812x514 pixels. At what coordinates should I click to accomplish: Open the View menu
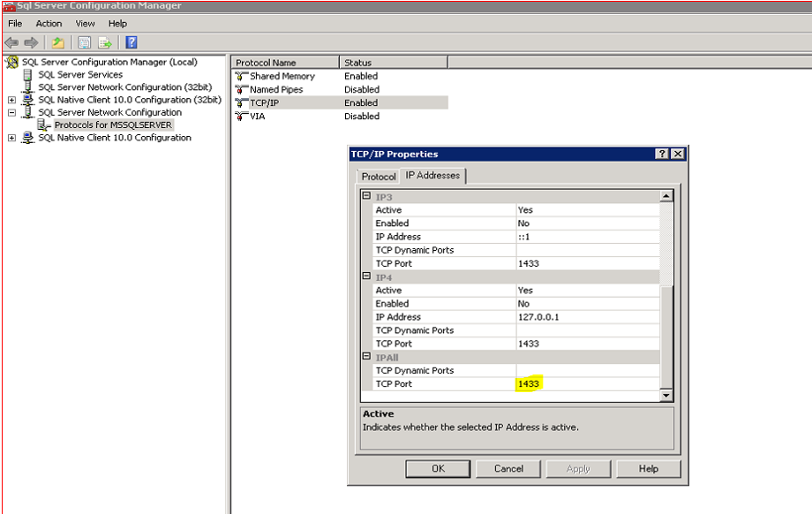pos(85,23)
